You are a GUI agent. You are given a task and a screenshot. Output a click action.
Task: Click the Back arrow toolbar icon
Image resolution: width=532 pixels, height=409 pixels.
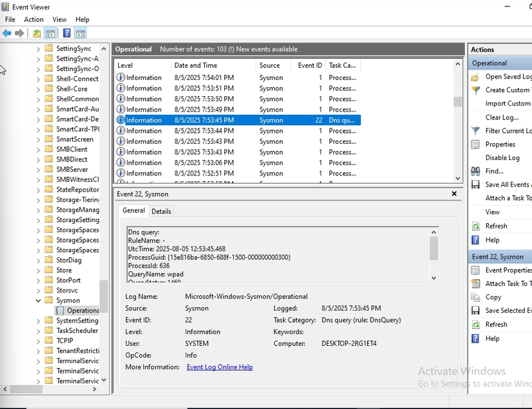pyautogui.click(x=7, y=34)
